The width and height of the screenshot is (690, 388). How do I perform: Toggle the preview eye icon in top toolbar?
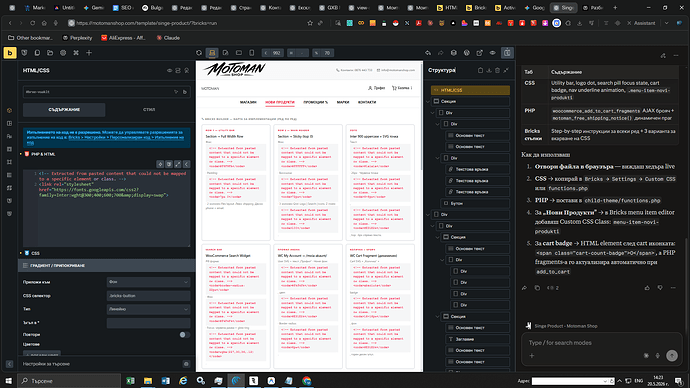point(492,53)
